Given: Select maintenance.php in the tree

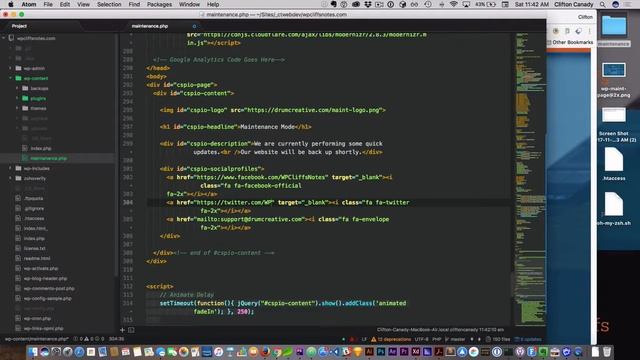Looking at the screenshot, I should coord(49,158).
